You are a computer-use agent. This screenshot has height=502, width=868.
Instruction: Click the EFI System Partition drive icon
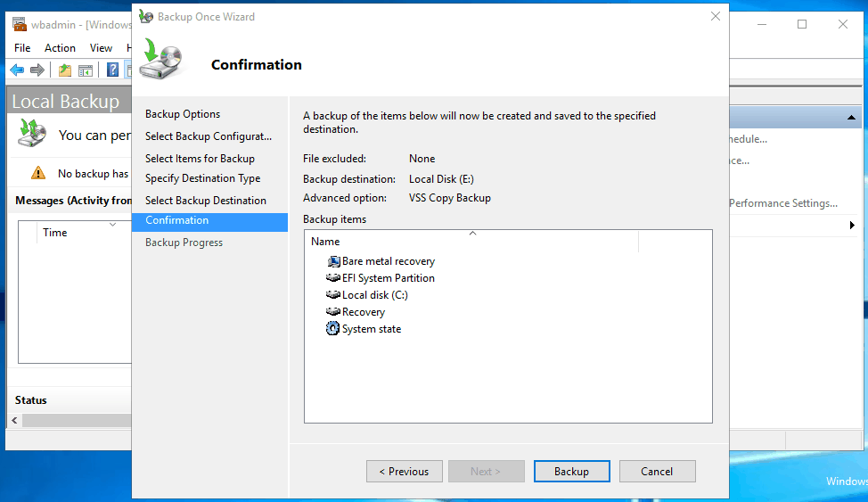point(334,278)
